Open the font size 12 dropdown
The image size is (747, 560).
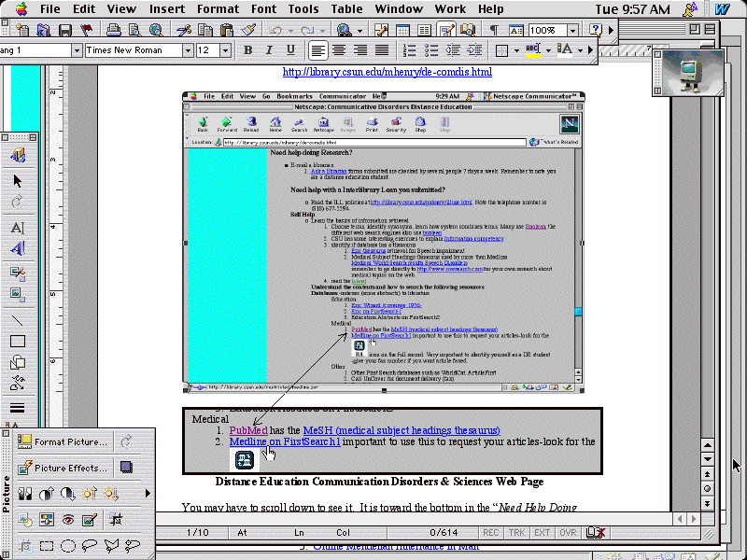[226, 50]
